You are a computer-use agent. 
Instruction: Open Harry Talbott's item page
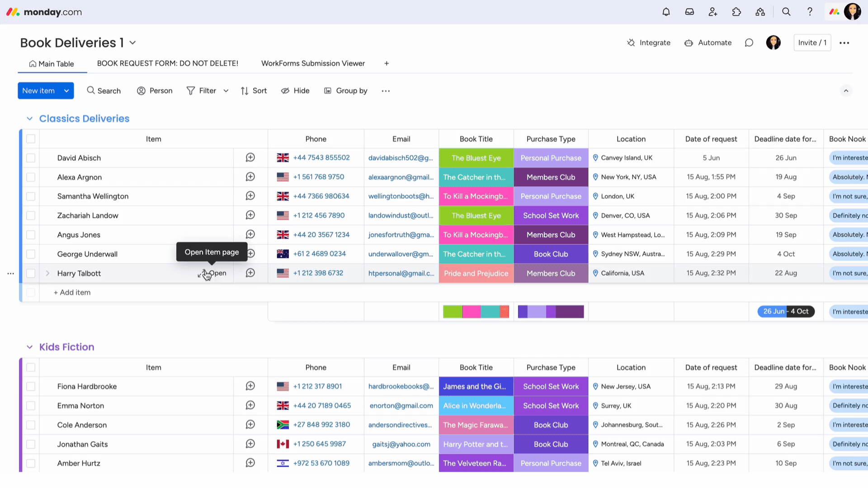click(212, 273)
